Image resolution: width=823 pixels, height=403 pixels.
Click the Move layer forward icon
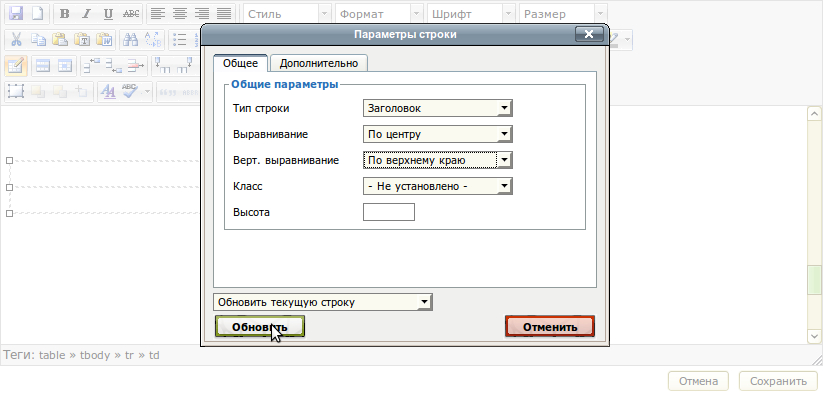pyautogui.click(x=38, y=91)
